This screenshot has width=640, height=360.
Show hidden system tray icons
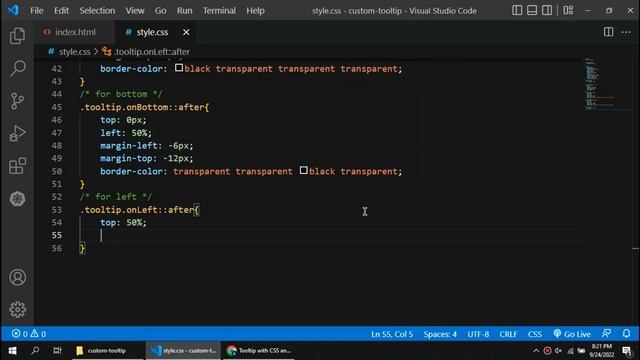point(536,351)
